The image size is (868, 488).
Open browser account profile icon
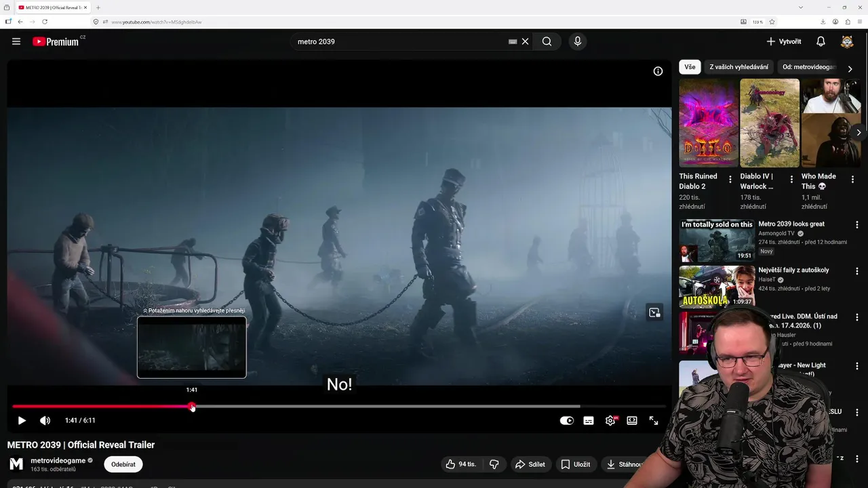tap(835, 22)
